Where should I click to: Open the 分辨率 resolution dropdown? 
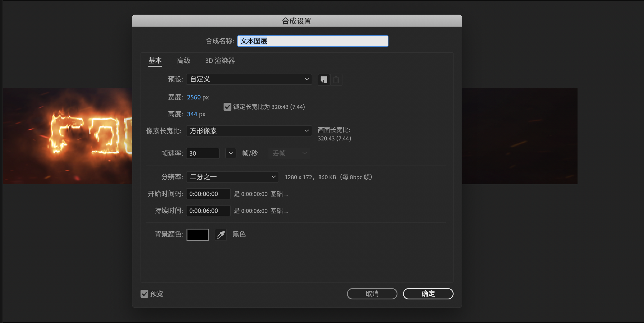point(233,177)
